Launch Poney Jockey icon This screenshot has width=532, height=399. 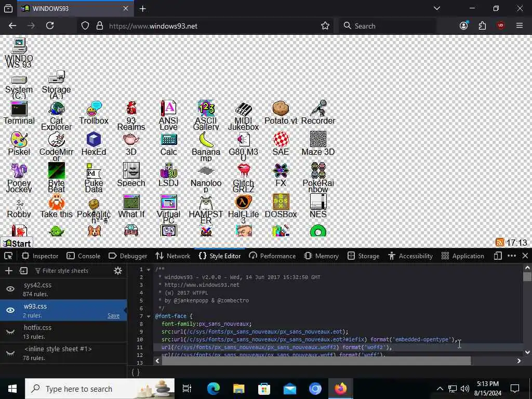pyautogui.click(x=19, y=179)
